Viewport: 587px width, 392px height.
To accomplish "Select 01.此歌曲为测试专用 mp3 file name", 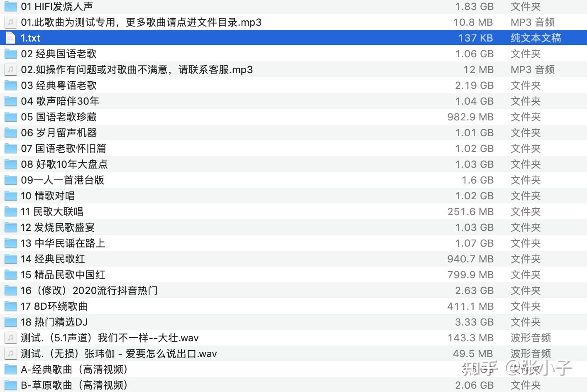I will [141, 22].
